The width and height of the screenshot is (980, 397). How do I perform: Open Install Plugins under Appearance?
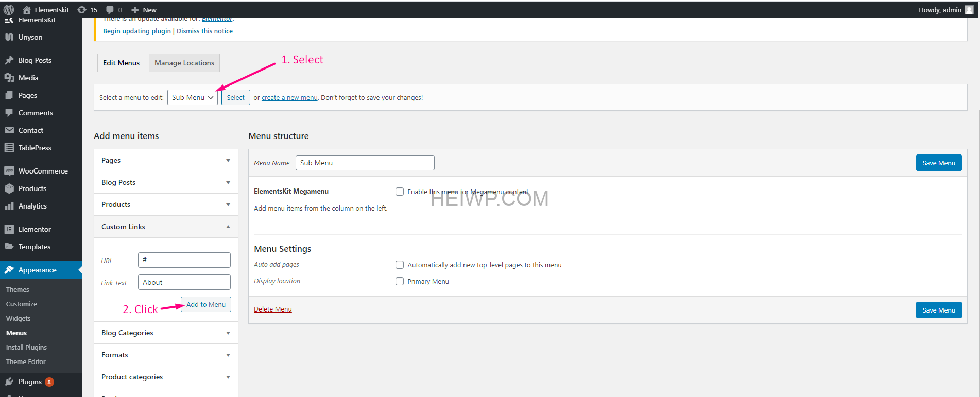[26, 347]
